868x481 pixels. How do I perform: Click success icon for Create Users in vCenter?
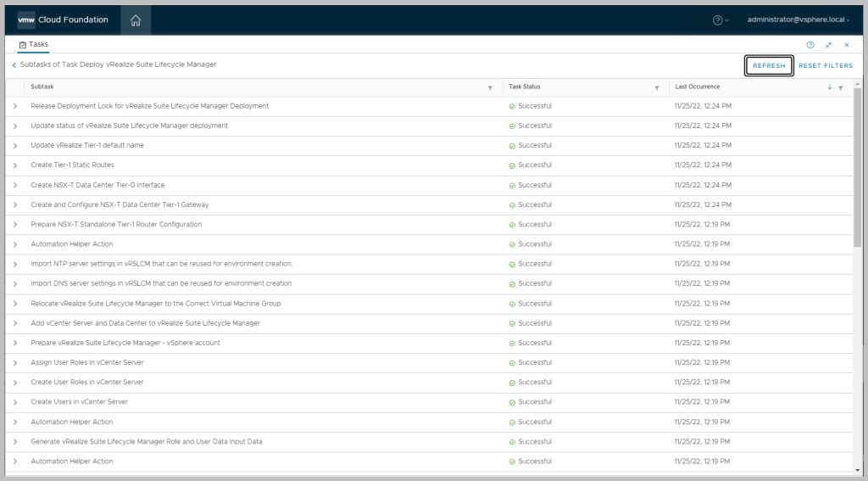click(x=512, y=402)
